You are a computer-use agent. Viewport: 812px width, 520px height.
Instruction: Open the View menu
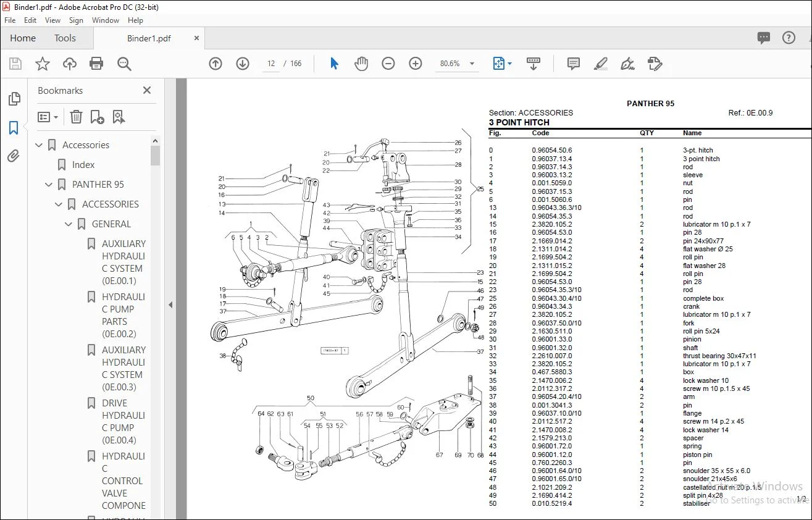coord(53,20)
